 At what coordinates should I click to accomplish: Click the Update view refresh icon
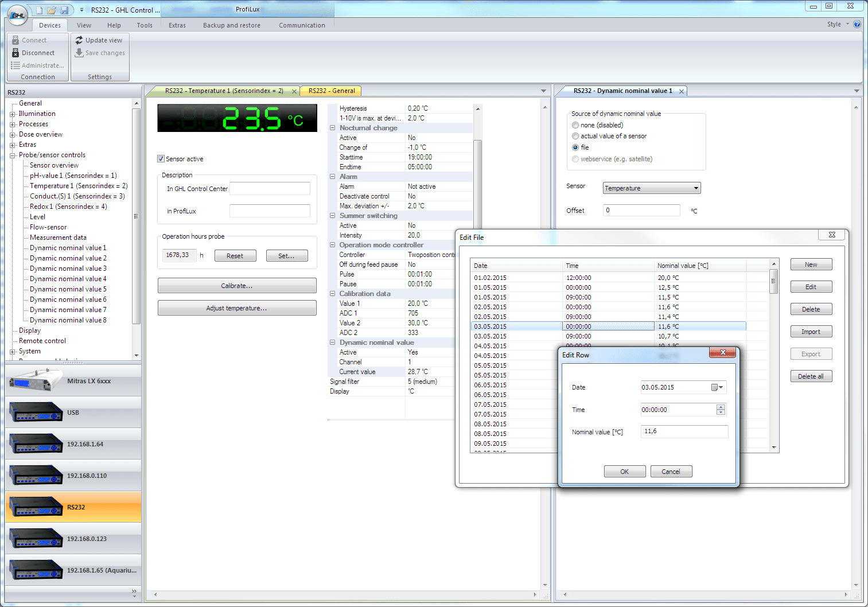(79, 40)
